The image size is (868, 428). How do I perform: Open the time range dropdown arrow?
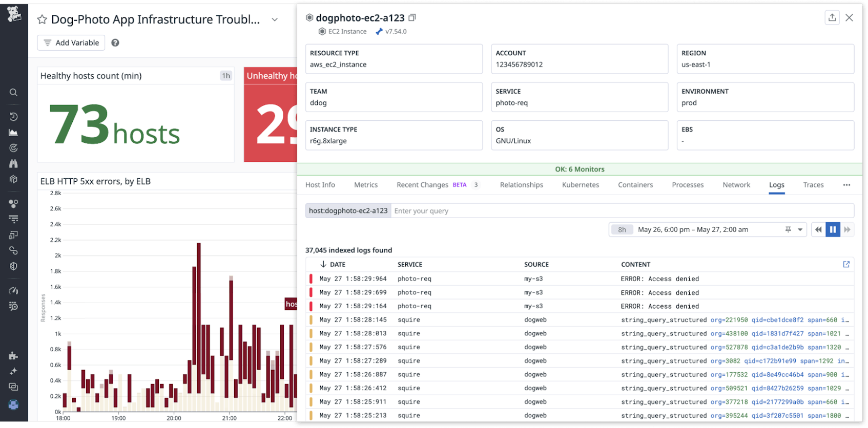[800, 230]
